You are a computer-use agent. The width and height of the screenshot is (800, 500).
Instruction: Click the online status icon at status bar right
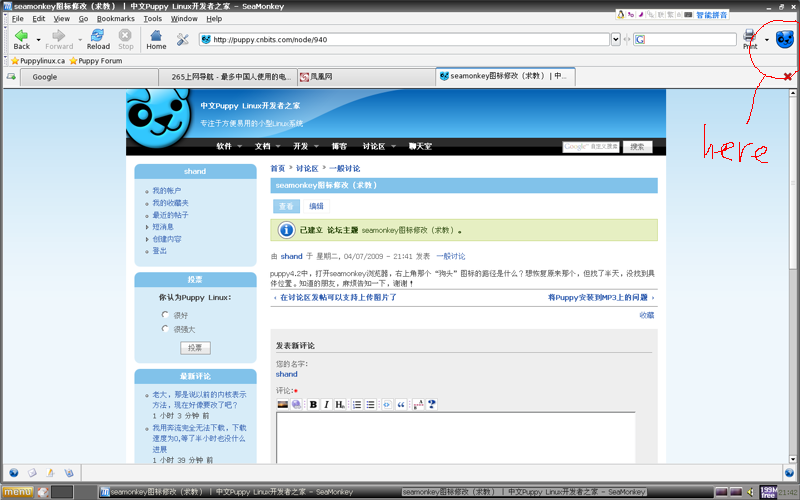pos(789,473)
